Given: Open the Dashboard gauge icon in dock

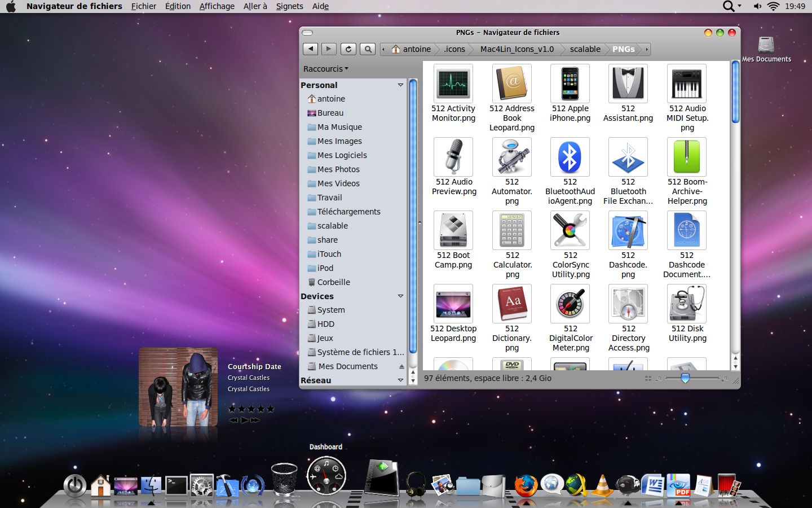Looking at the screenshot, I should (326, 476).
